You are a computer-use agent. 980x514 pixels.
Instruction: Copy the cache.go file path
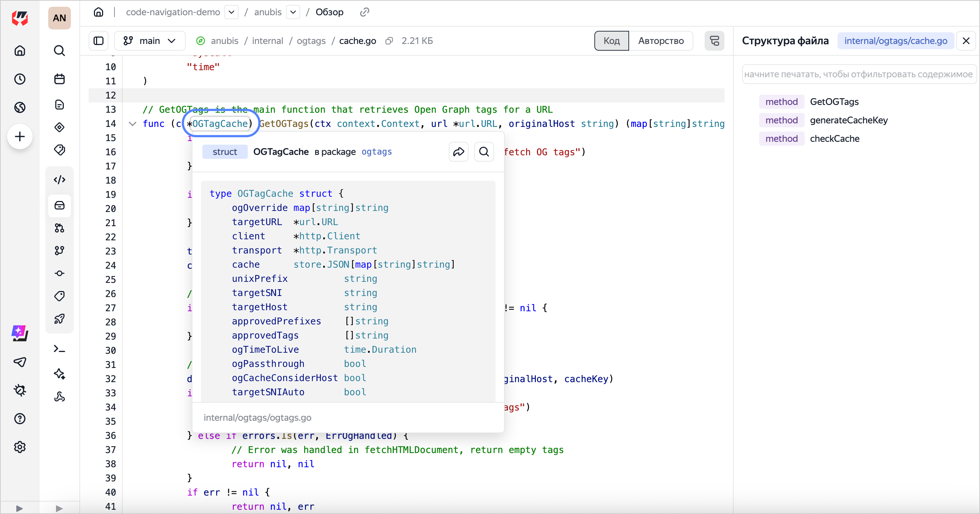pos(389,41)
